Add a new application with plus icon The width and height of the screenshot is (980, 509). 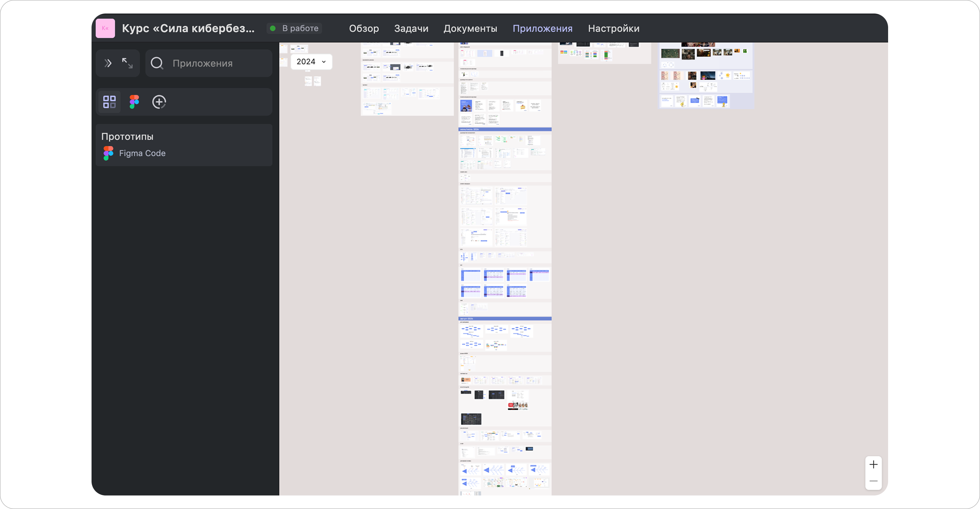(159, 102)
